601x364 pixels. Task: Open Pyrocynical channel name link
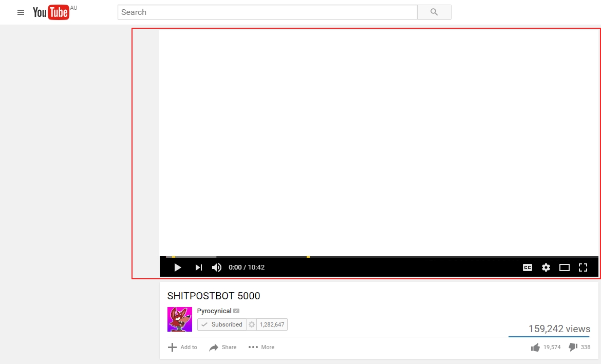point(214,311)
